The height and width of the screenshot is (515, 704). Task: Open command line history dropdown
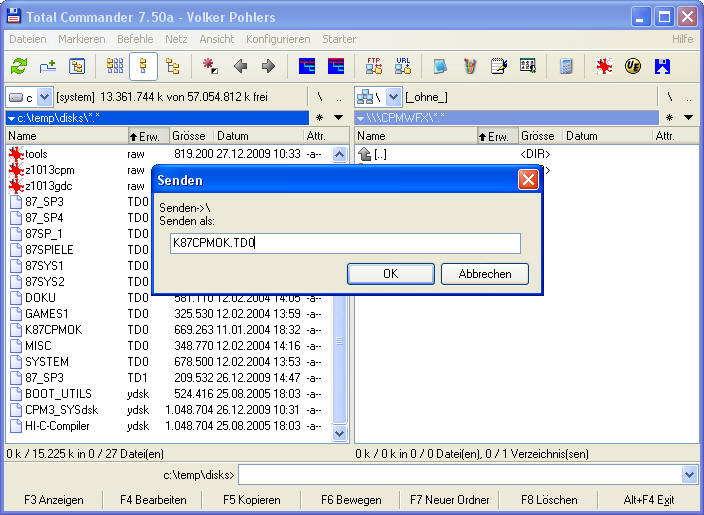[x=690, y=475]
